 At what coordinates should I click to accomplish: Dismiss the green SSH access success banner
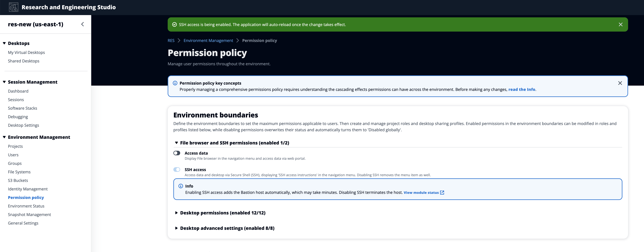coord(621,24)
